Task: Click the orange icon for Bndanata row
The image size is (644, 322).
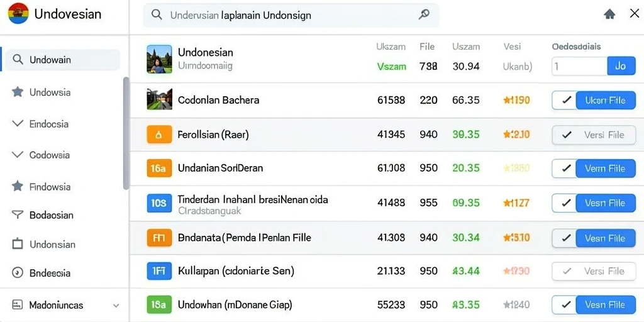Action: tap(159, 238)
